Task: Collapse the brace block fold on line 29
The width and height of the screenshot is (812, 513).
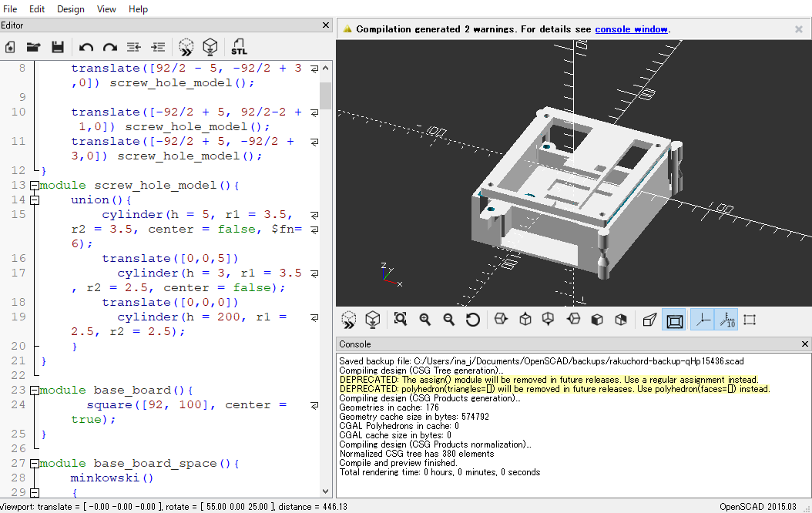Action: click(34, 492)
